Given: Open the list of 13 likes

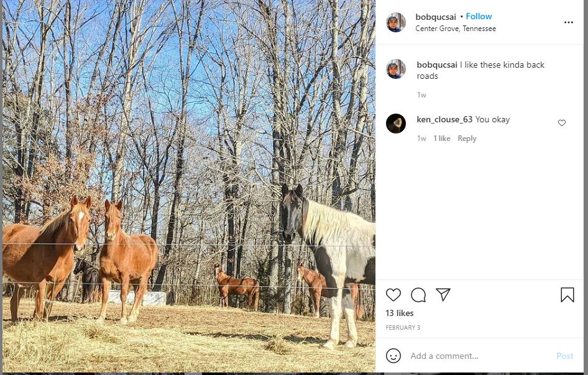Looking at the screenshot, I should tap(400, 313).
